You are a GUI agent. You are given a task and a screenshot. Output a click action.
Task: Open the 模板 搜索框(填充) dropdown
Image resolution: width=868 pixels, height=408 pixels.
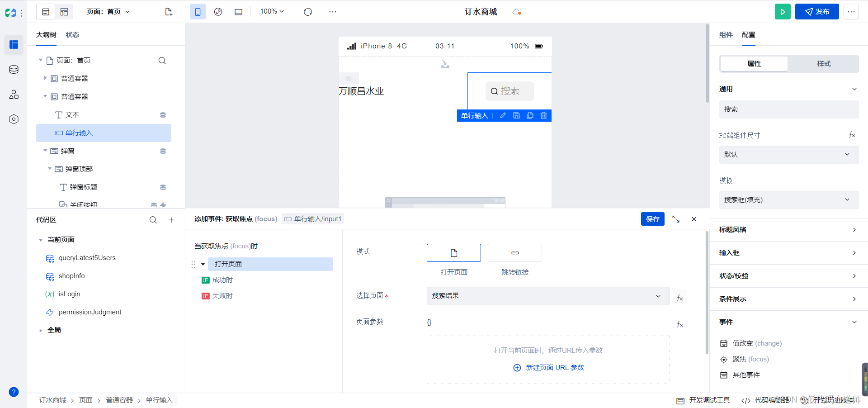click(x=789, y=200)
